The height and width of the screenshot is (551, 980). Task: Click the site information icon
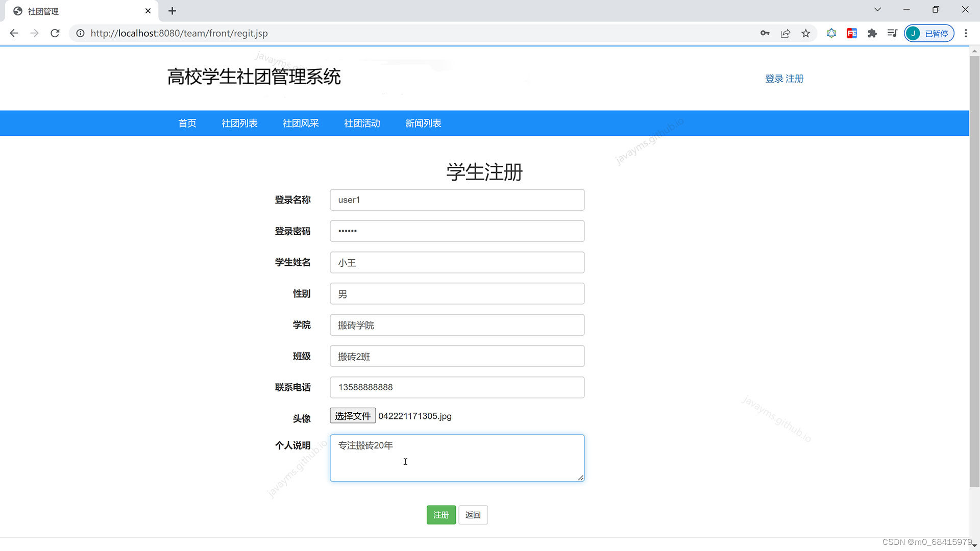pos(80,33)
